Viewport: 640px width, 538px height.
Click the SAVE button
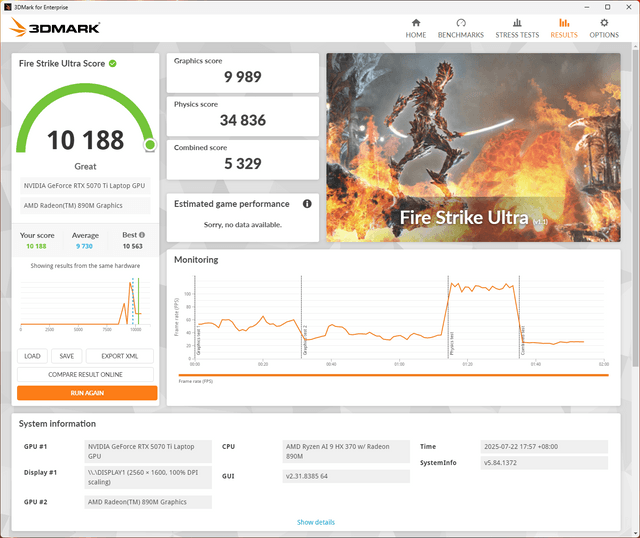point(67,356)
